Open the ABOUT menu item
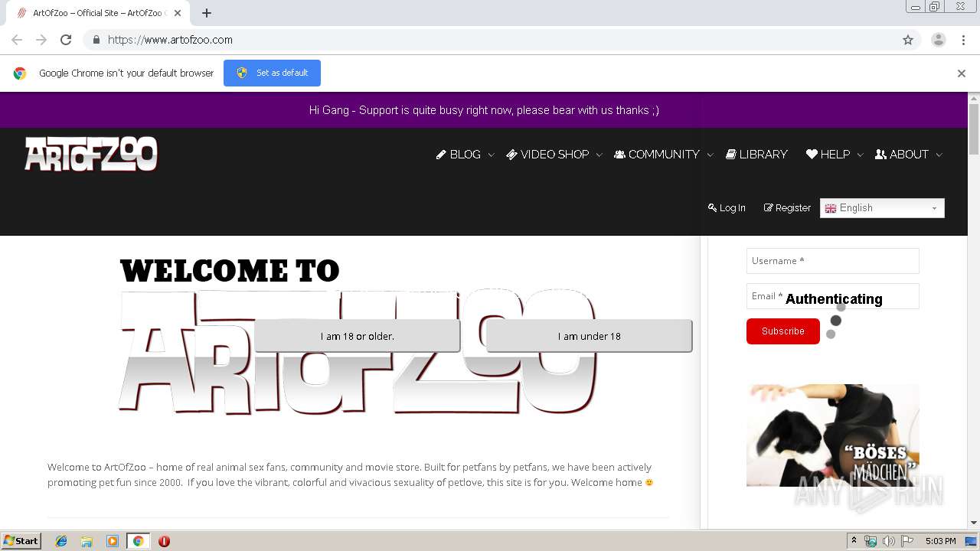 [x=901, y=154]
